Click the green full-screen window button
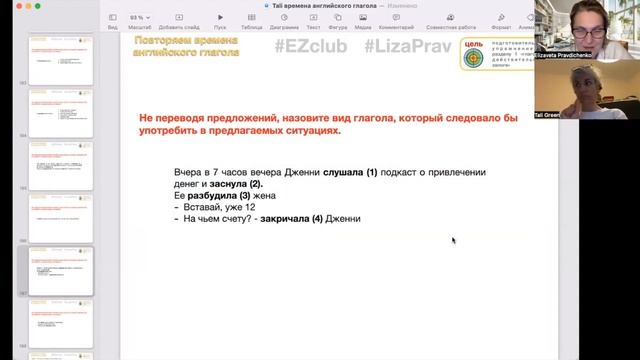The height and width of the screenshot is (360, 640). pos(38,6)
